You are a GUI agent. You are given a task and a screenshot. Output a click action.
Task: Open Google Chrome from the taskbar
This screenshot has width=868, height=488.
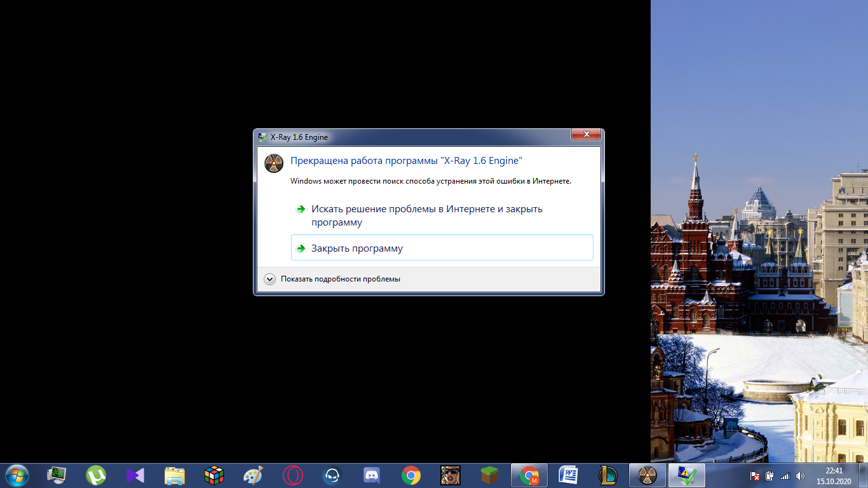click(x=411, y=475)
